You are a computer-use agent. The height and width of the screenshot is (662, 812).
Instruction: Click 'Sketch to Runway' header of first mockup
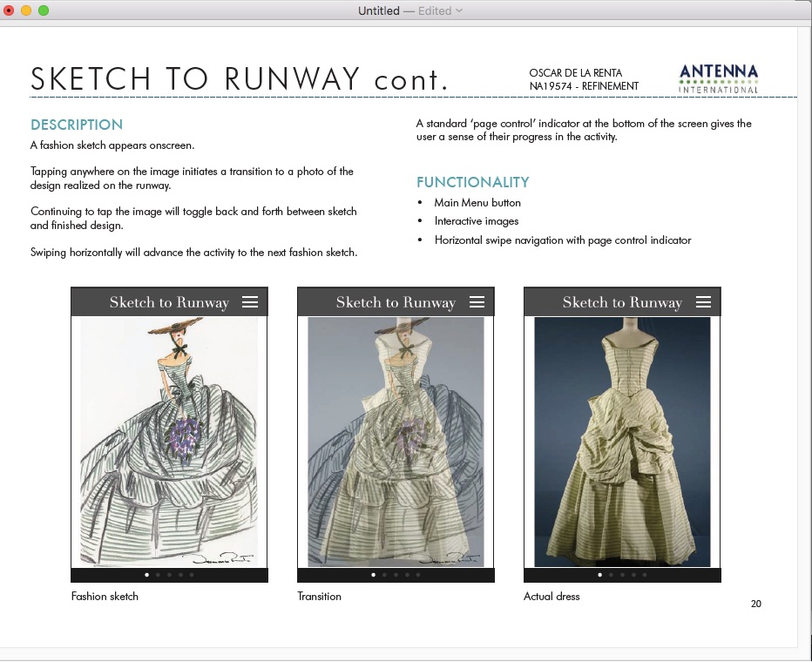pos(169,302)
